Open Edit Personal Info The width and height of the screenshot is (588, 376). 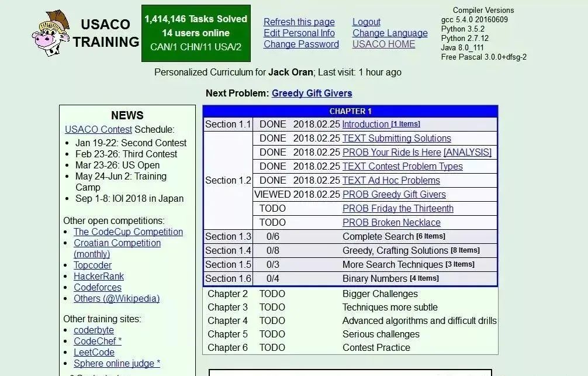point(299,33)
